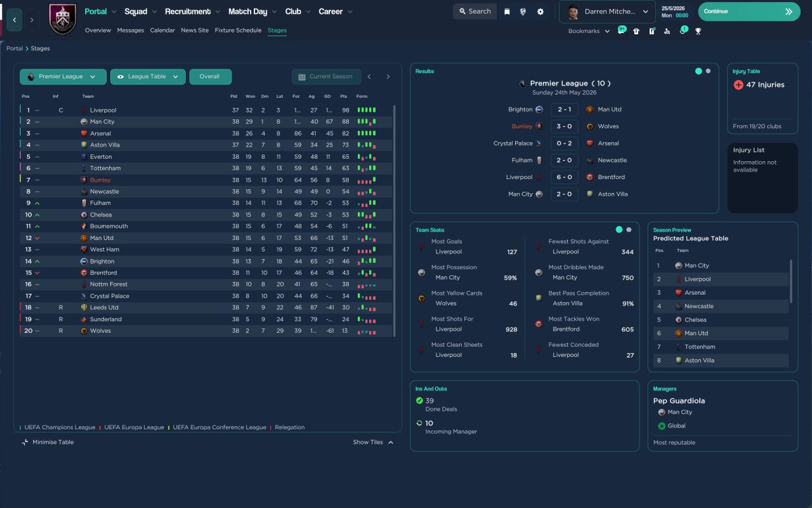
Task: Open the Premier League competition dropdown
Action: (63, 77)
